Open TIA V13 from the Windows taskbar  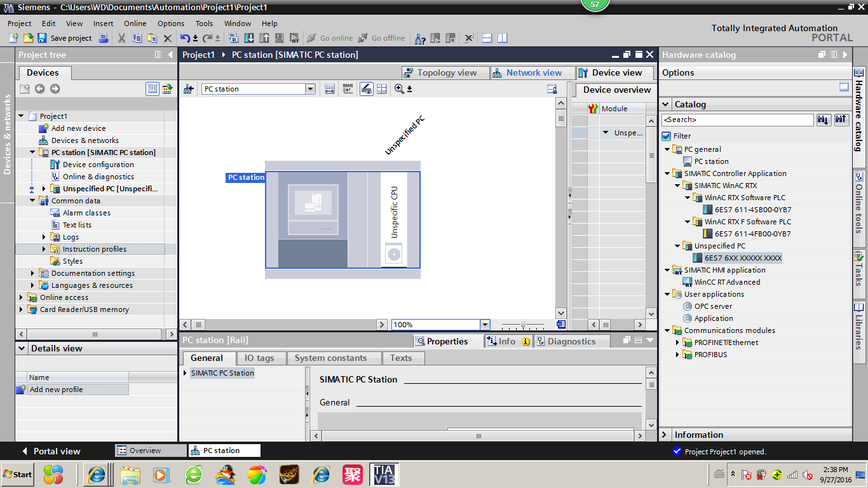click(x=384, y=475)
